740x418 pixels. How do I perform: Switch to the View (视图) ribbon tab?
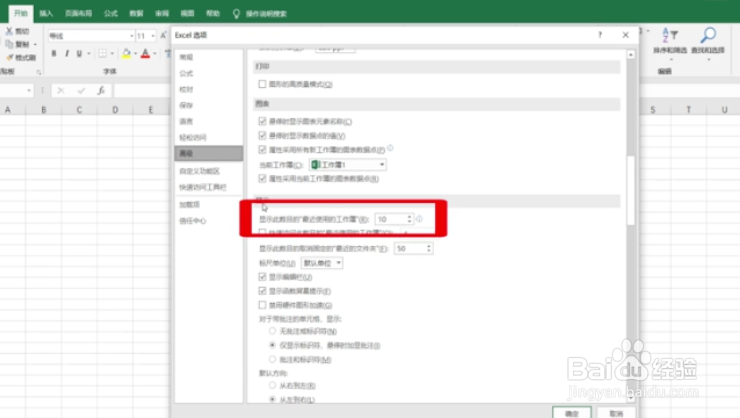click(x=187, y=14)
